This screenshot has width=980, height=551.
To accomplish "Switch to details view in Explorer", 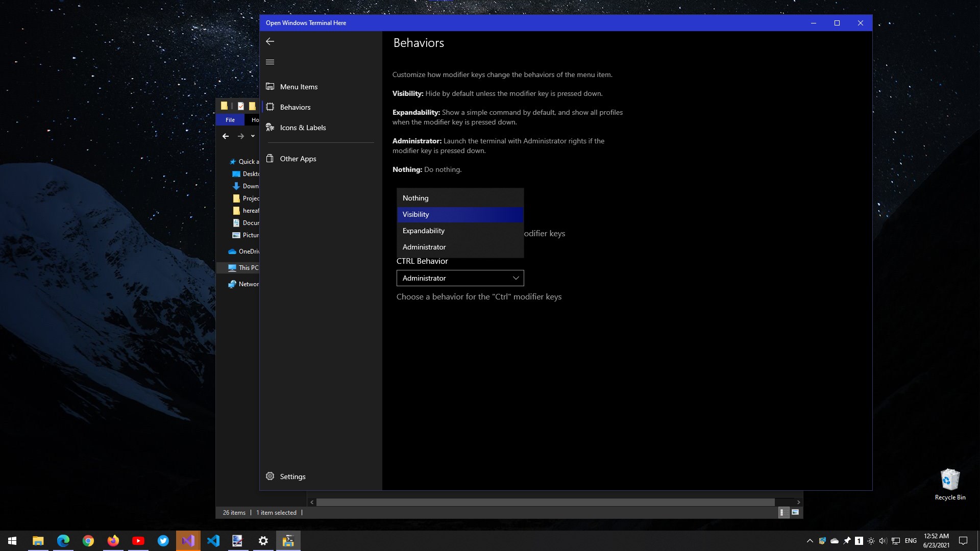I will [782, 513].
